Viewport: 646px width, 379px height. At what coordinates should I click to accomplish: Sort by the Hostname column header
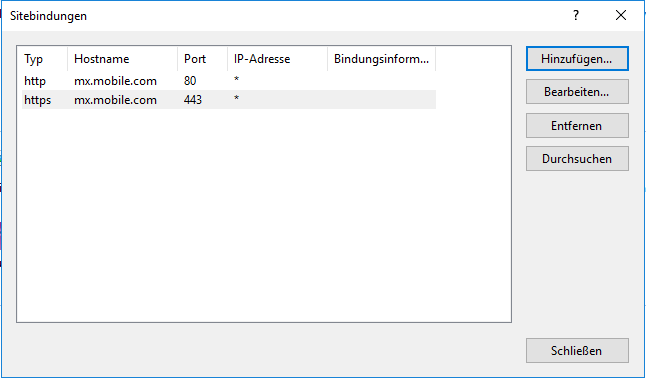click(122, 59)
